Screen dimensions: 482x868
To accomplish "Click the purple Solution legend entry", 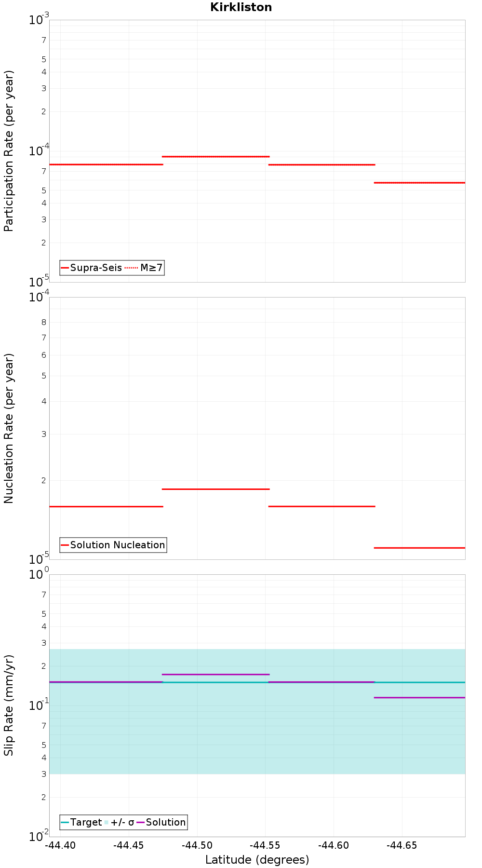I will 161,822.
